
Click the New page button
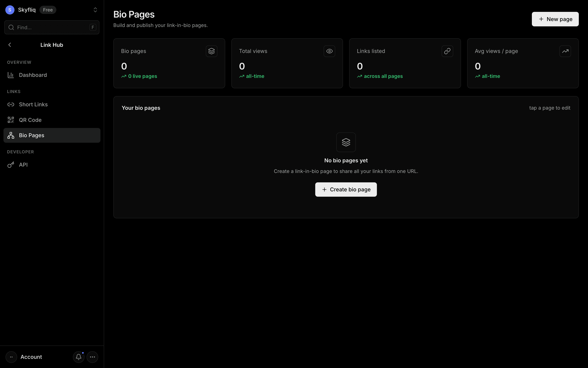click(555, 19)
